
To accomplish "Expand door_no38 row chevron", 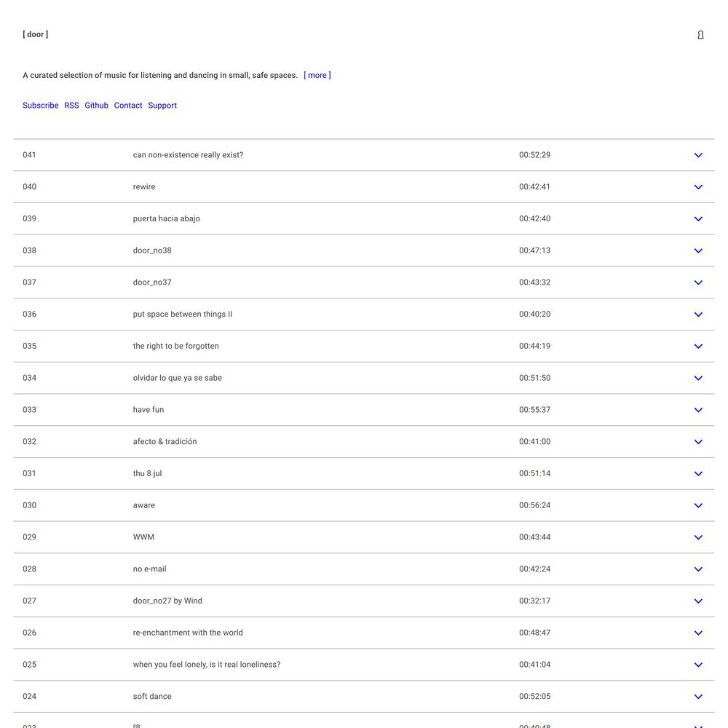I will (698, 250).
